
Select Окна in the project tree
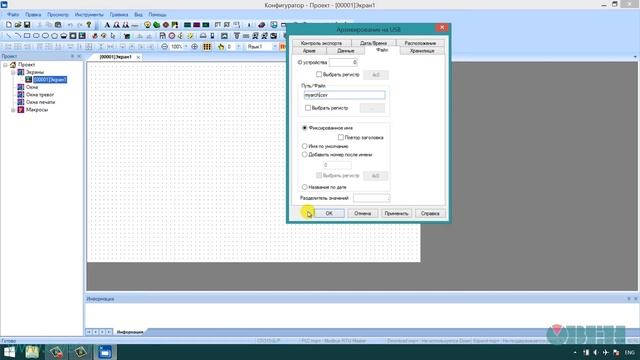coord(31,87)
